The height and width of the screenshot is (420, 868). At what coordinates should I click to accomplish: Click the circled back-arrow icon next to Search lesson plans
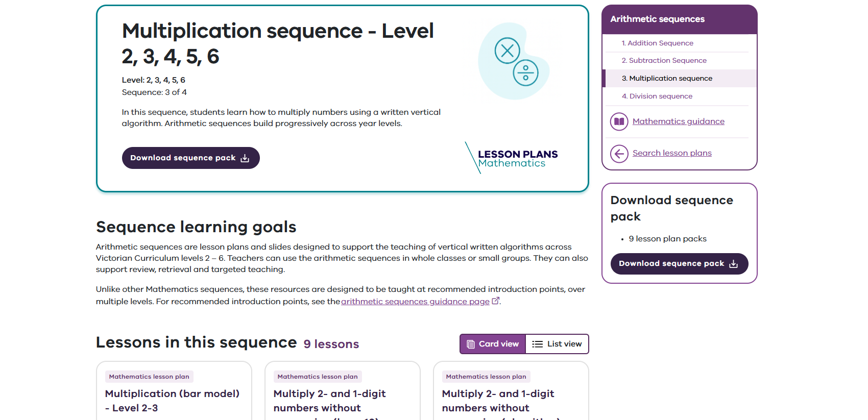[x=619, y=153]
